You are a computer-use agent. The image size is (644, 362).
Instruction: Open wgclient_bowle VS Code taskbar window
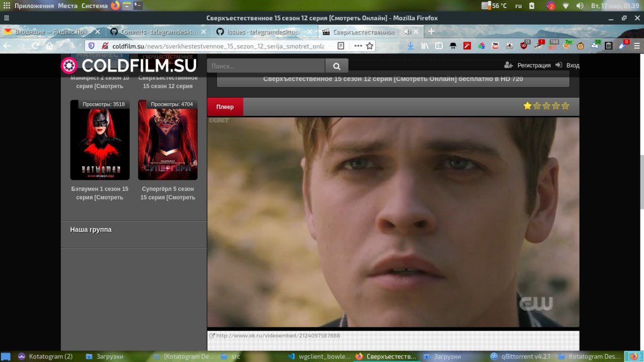point(318,356)
